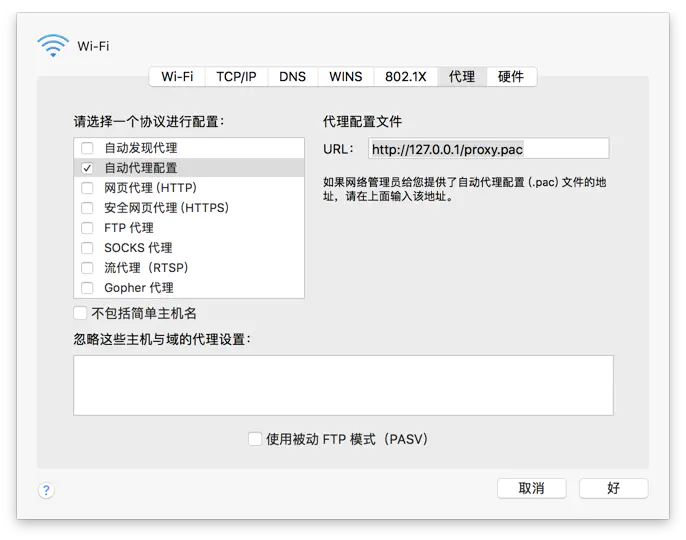Screen dimensions: 686x540
Task: Check 不包括简单主机名 option
Action: [80, 313]
